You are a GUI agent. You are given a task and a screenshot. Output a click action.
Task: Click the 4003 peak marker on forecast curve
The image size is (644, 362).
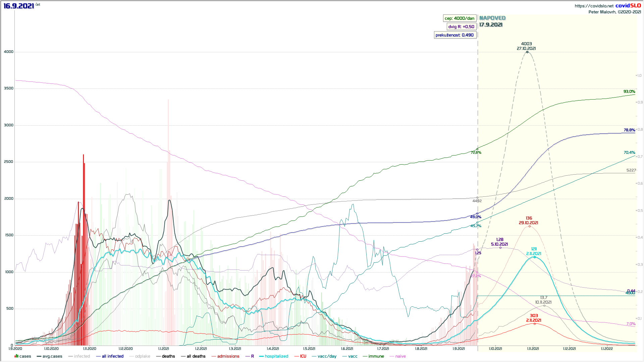coord(527,52)
